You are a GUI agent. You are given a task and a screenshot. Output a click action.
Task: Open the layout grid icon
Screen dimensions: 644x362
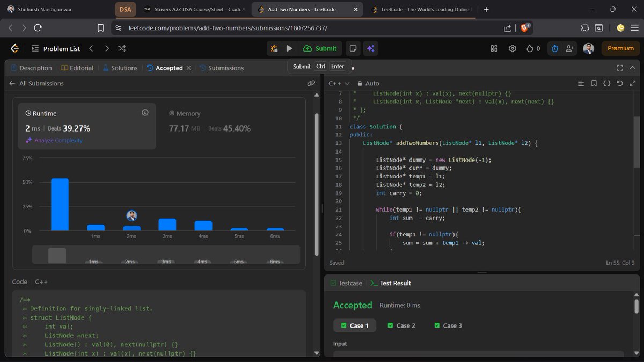point(494,48)
